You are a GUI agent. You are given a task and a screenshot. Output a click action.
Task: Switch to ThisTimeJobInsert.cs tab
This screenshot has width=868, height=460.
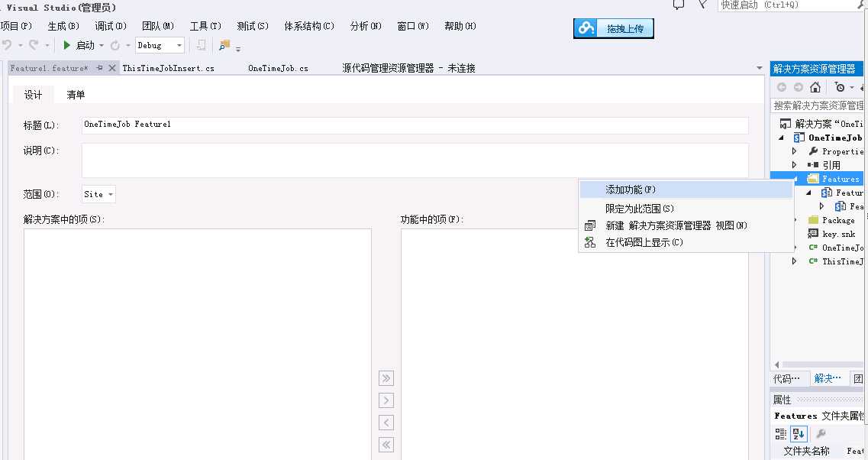(168, 68)
